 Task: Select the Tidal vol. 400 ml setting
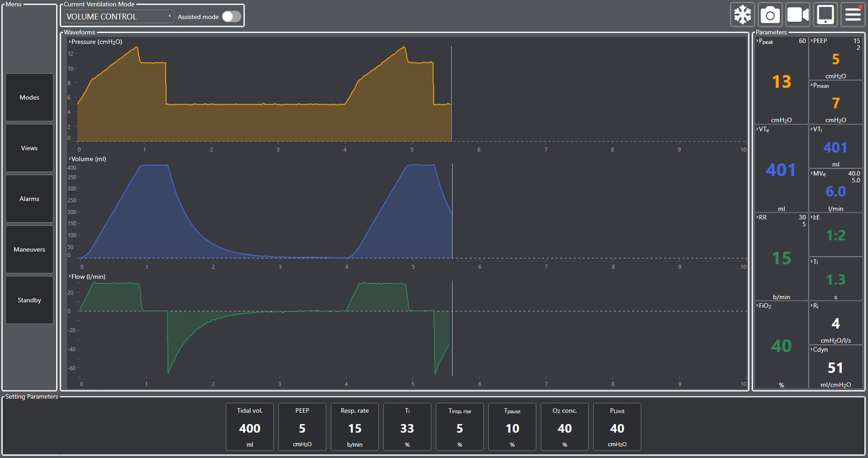[x=250, y=427]
